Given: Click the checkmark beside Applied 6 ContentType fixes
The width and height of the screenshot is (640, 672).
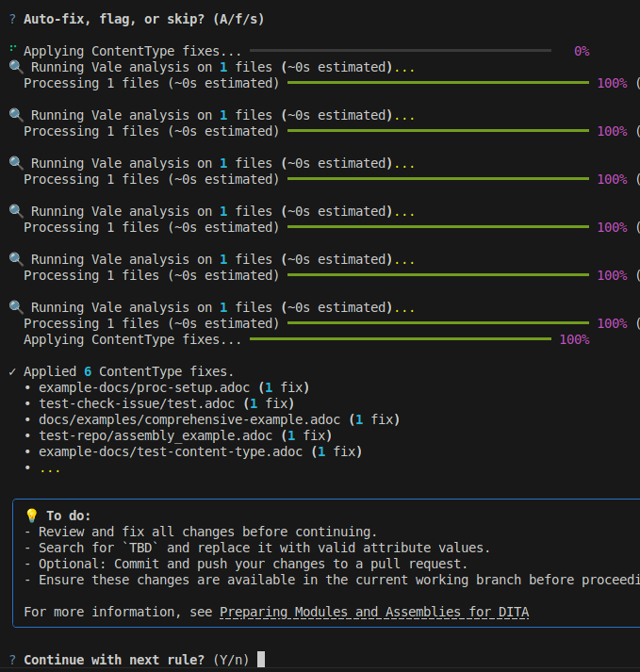Looking at the screenshot, I should (12, 371).
